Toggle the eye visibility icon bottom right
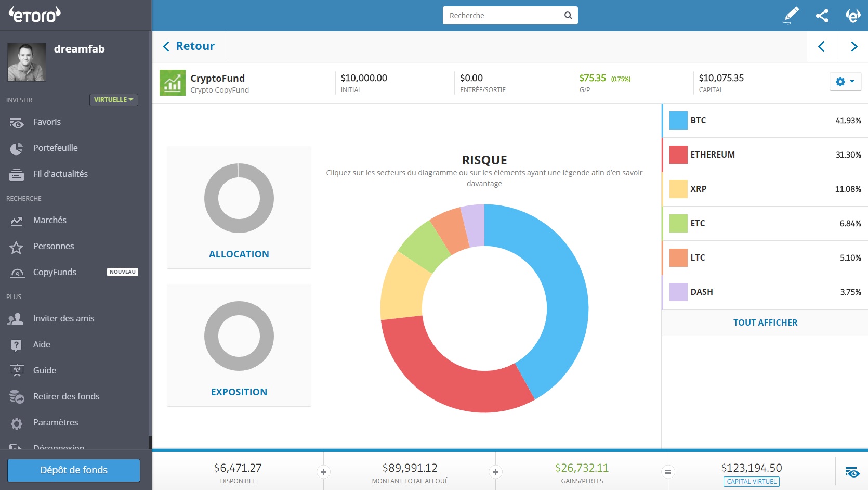Viewport: 868px width, 490px height. point(852,472)
